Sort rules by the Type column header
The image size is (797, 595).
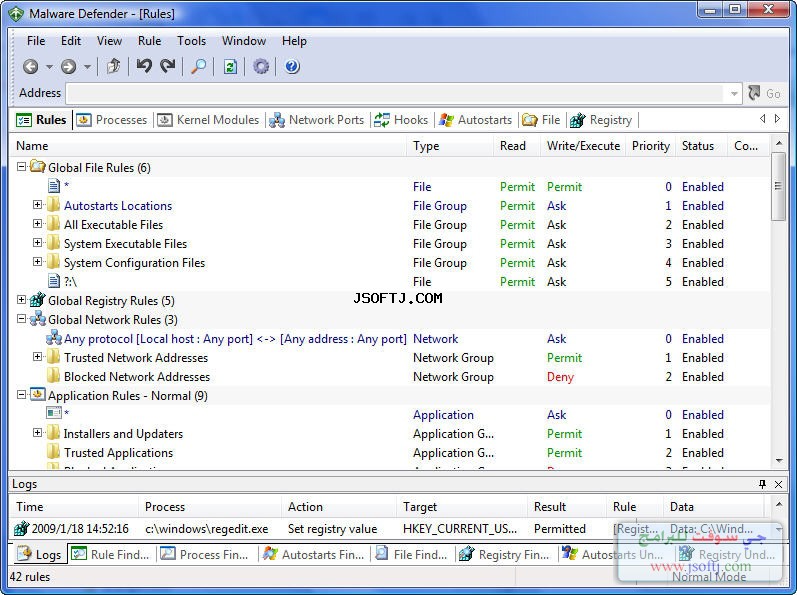[x=450, y=146]
